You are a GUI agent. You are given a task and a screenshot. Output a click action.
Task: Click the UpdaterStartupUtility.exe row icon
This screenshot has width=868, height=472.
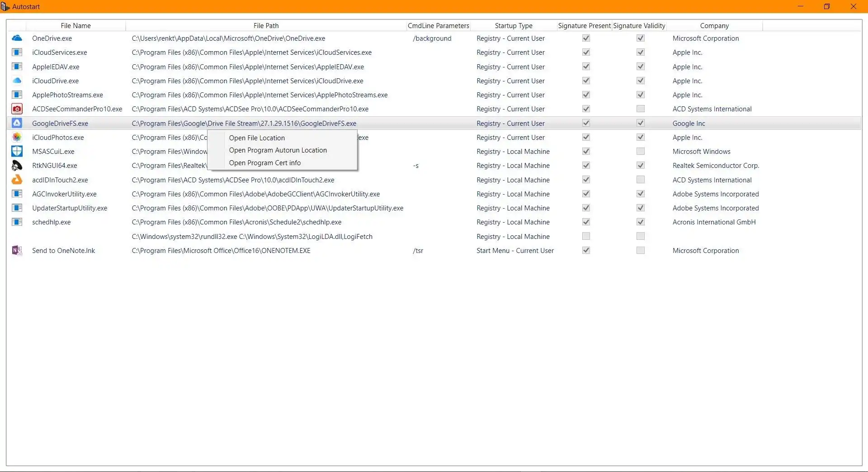tap(17, 208)
